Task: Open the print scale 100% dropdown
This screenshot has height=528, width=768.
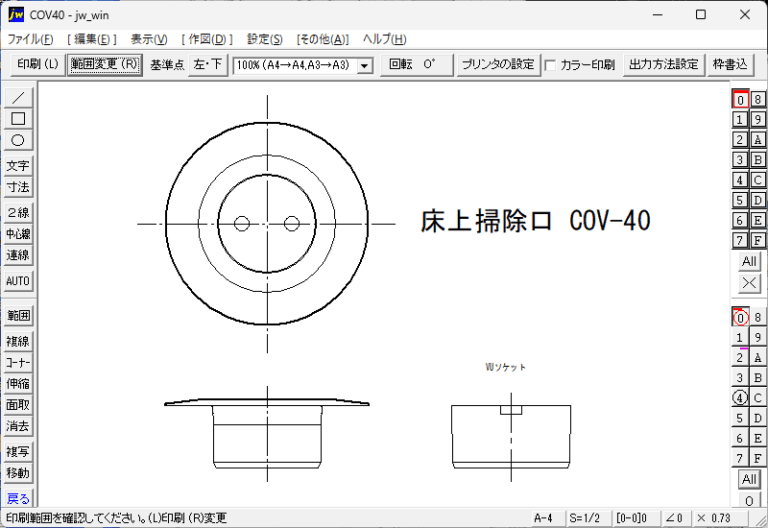Action: 303,65
